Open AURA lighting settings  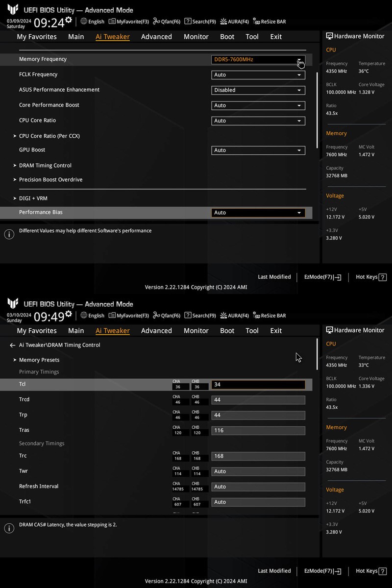coord(234,21)
